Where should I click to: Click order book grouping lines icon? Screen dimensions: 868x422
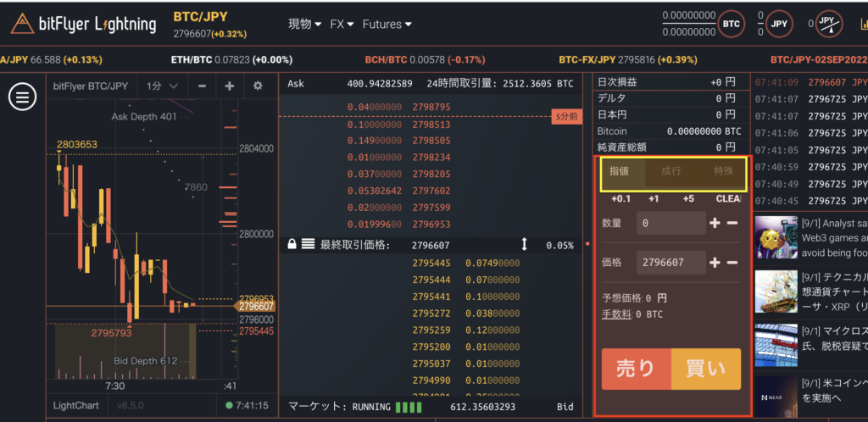point(309,244)
